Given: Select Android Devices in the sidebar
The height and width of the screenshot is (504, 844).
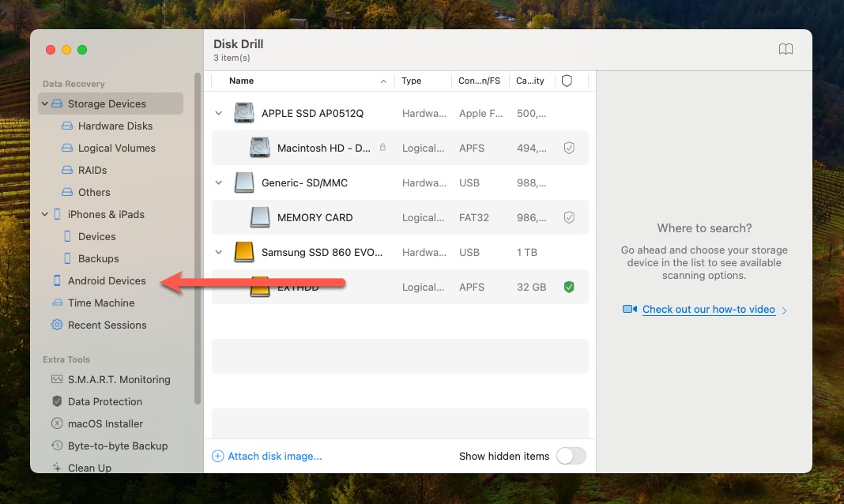Looking at the screenshot, I should click(107, 280).
